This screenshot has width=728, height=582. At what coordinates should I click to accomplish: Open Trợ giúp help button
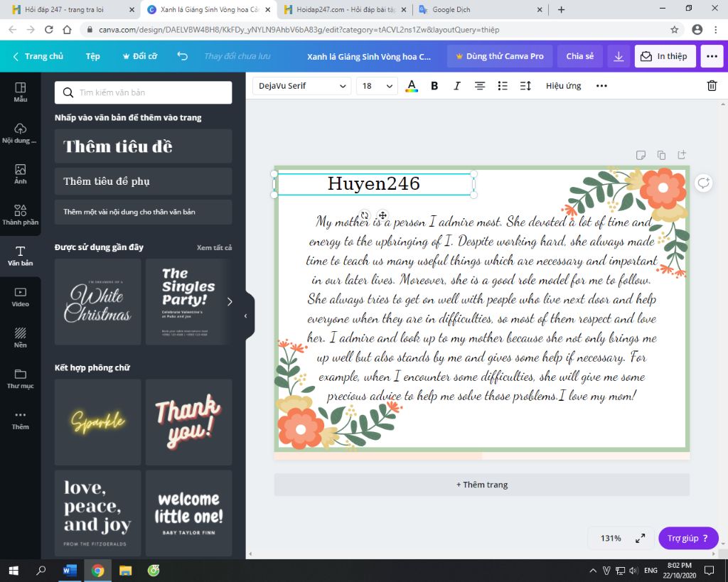pos(688,539)
